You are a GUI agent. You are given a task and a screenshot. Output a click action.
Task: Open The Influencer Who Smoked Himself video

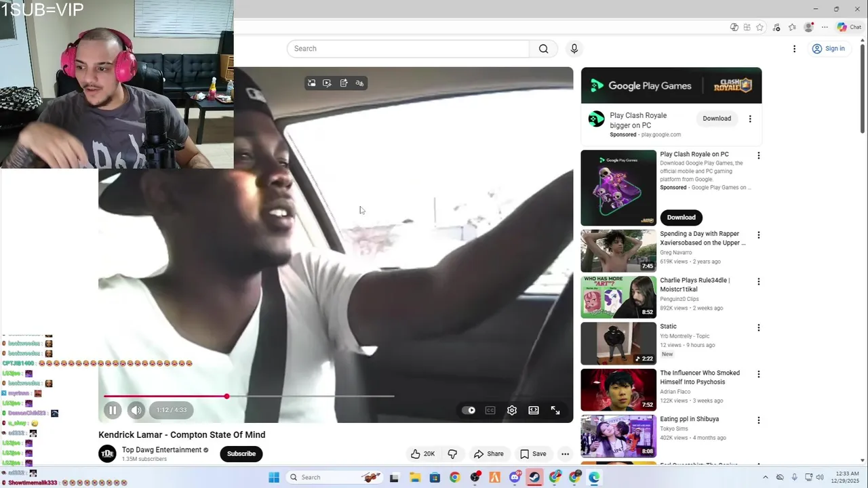(x=700, y=378)
